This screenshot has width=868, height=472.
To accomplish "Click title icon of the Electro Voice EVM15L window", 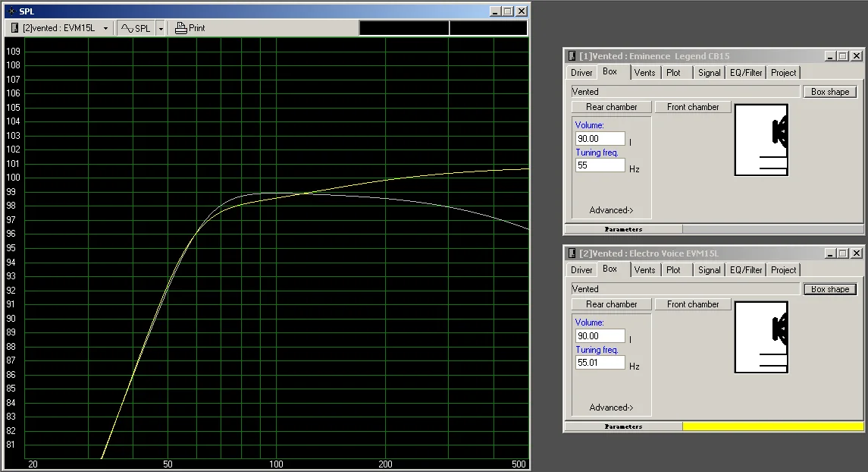I will (570, 253).
